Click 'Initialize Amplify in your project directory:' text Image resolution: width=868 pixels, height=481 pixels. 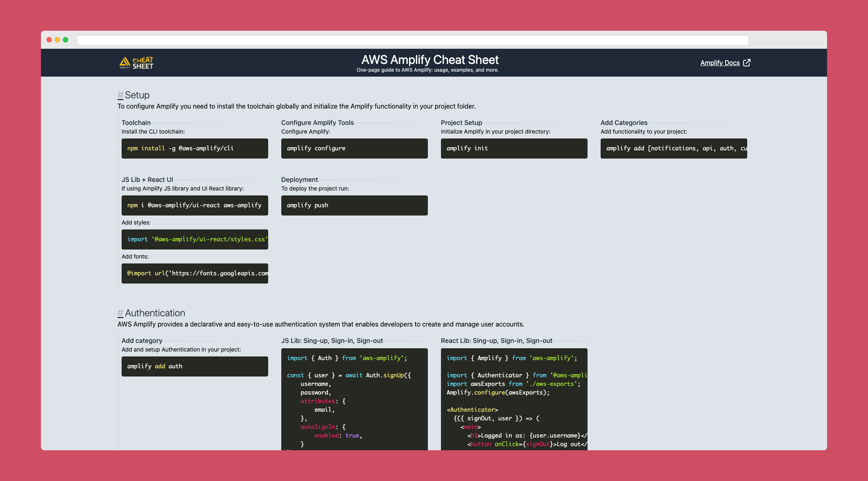click(495, 132)
